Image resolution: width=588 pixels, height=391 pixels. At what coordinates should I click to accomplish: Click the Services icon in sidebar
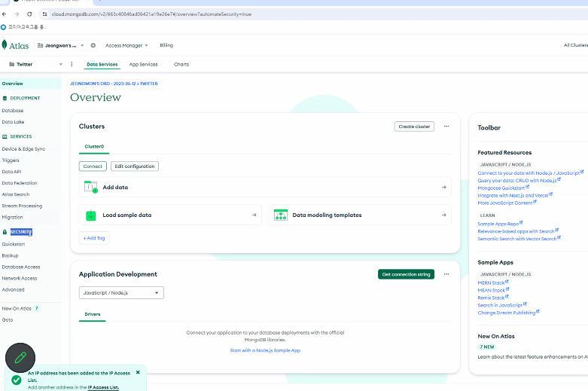tap(5, 136)
